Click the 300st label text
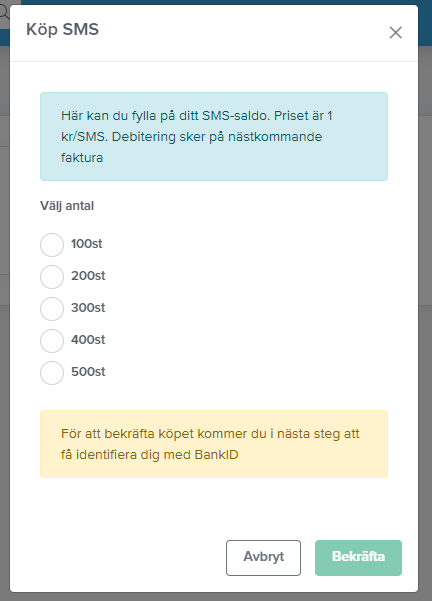The image size is (432, 601). [88, 307]
